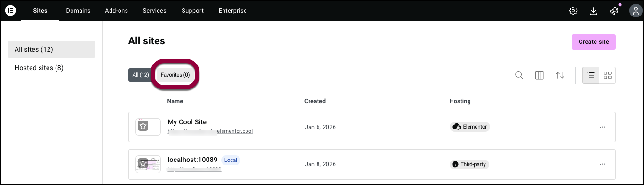Click the Create site button
This screenshot has width=644, height=185.
click(x=594, y=42)
